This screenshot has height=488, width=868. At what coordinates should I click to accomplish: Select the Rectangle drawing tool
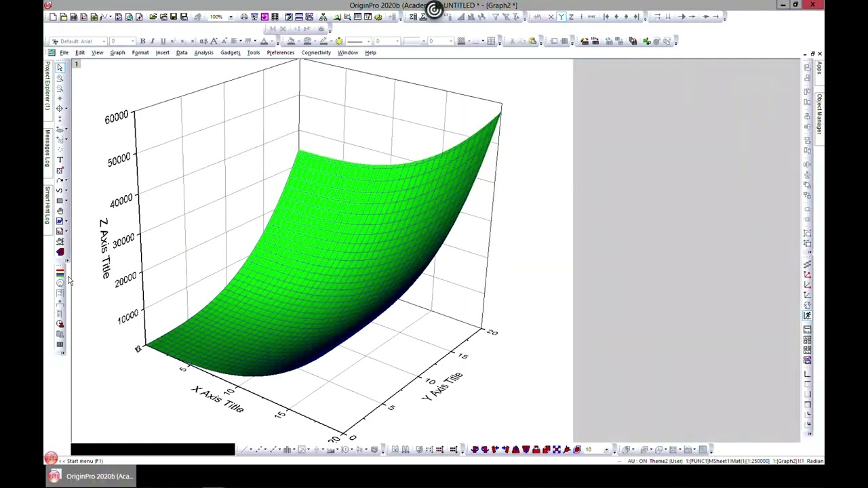[x=60, y=201]
